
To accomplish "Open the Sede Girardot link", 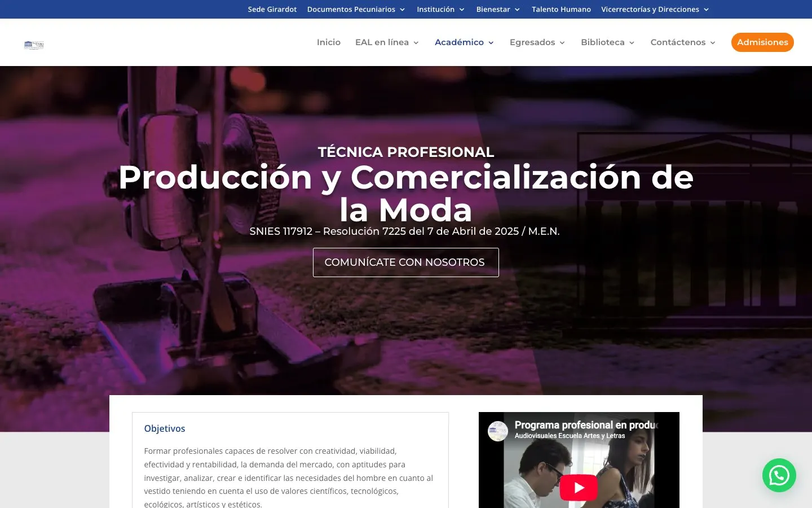I will [272, 9].
